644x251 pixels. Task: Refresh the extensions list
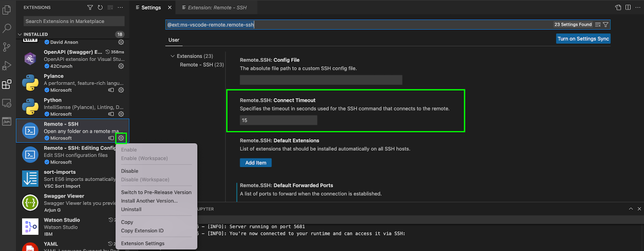(x=100, y=7)
